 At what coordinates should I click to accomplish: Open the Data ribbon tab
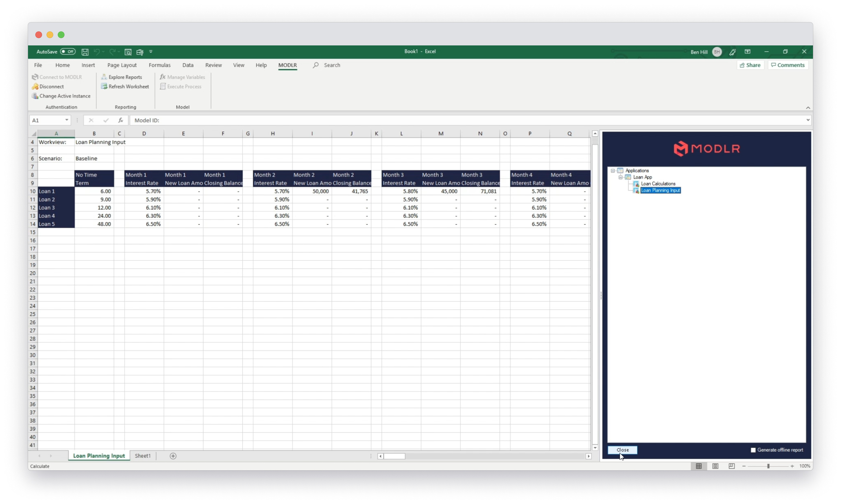(x=188, y=65)
